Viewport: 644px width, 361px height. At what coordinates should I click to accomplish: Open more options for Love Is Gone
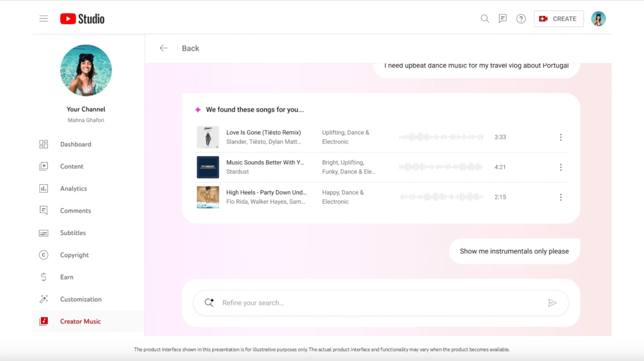coord(561,137)
